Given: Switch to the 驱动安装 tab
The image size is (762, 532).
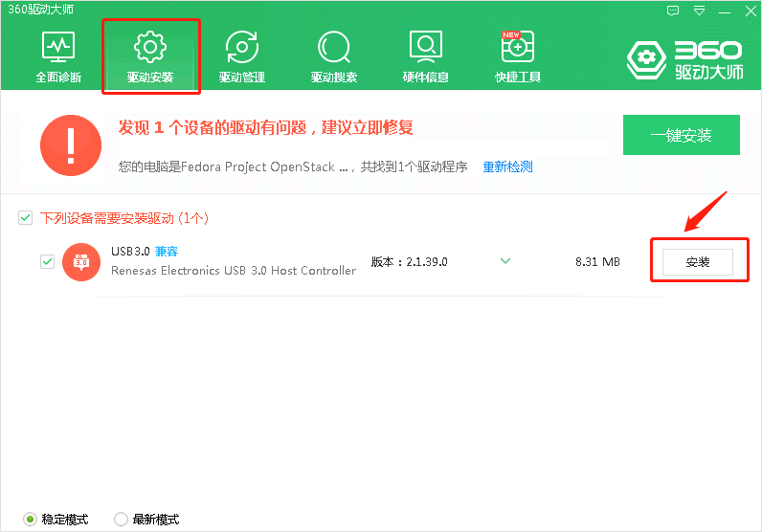Looking at the screenshot, I should 150,56.
